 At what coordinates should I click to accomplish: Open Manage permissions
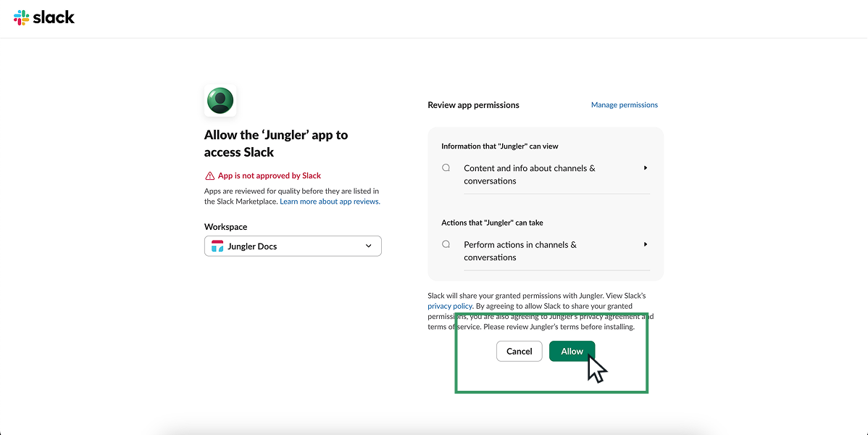[x=624, y=104]
